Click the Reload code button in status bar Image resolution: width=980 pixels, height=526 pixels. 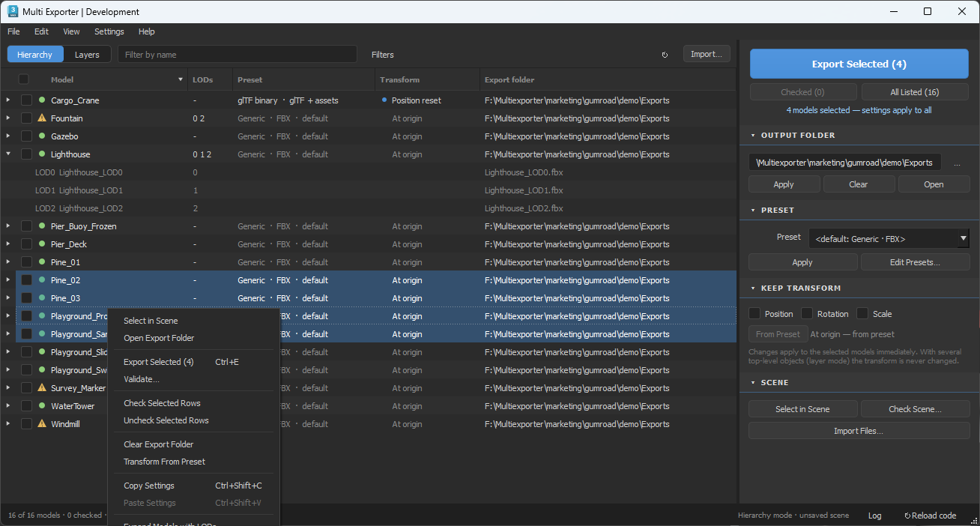(930, 516)
